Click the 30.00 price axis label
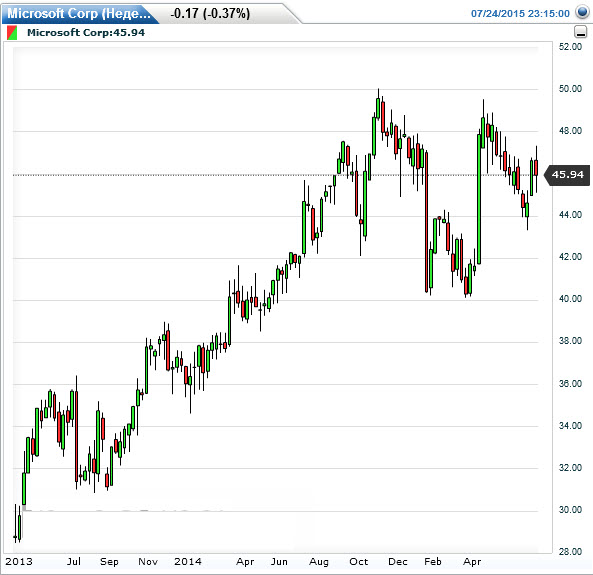 [x=570, y=510]
